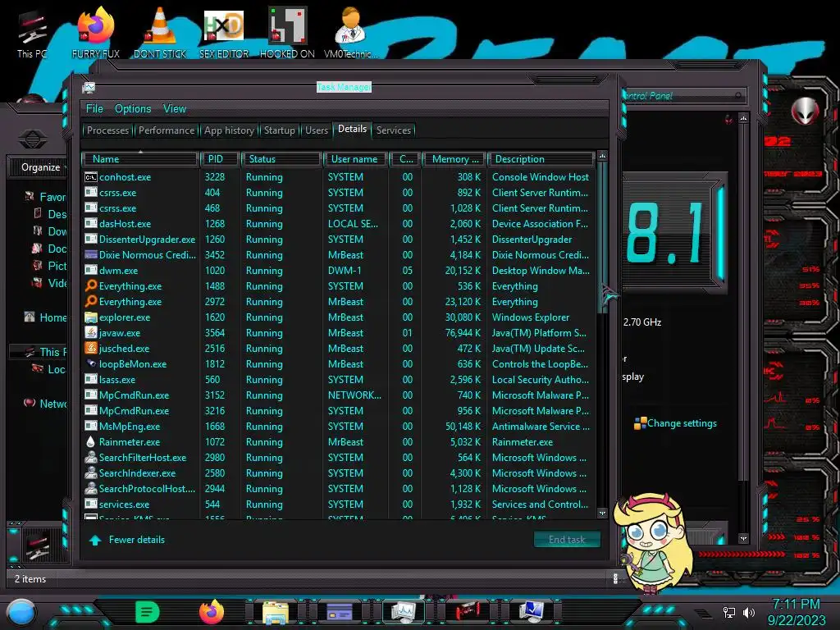Viewport: 840px width, 630px height.
Task: Switch to the Processes tab
Action: coord(107,130)
